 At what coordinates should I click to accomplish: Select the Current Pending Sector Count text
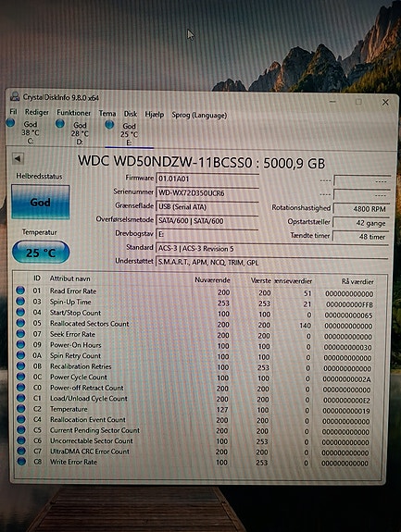coord(94,430)
